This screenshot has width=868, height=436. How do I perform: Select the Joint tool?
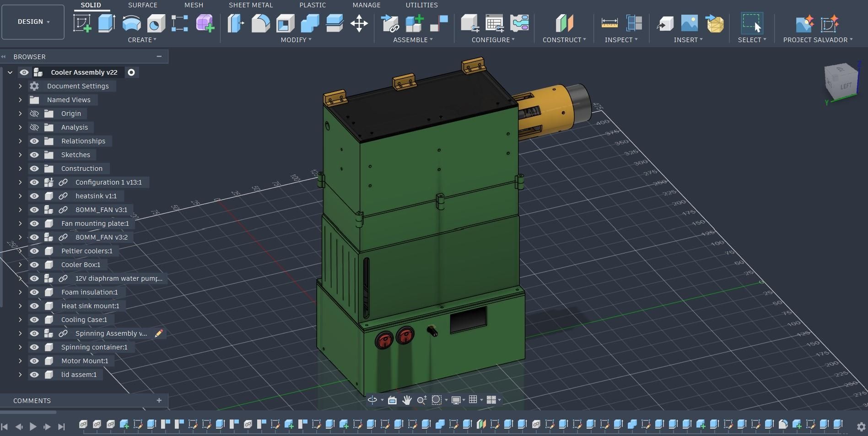pyautogui.click(x=439, y=23)
